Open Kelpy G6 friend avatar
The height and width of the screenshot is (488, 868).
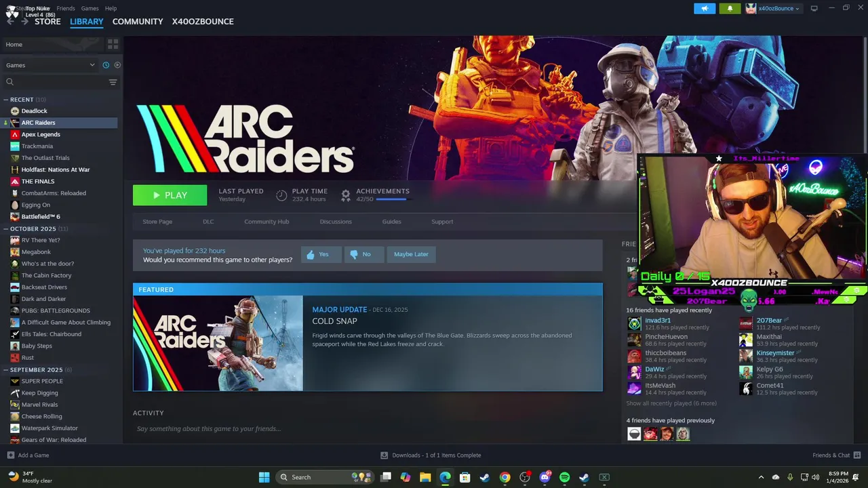tap(746, 373)
